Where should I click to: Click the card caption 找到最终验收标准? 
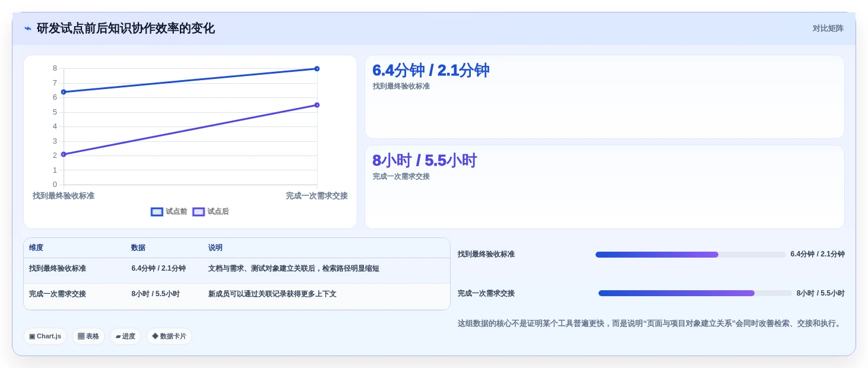[x=401, y=87]
